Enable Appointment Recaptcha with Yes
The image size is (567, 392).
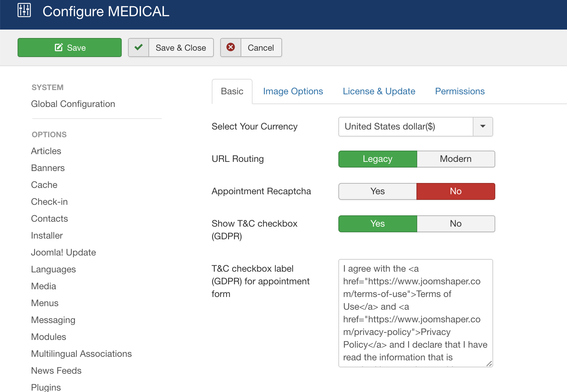coord(377,191)
